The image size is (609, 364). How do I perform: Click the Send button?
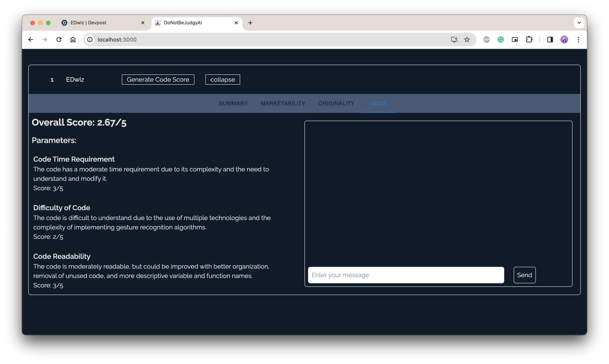coord(524,275)
